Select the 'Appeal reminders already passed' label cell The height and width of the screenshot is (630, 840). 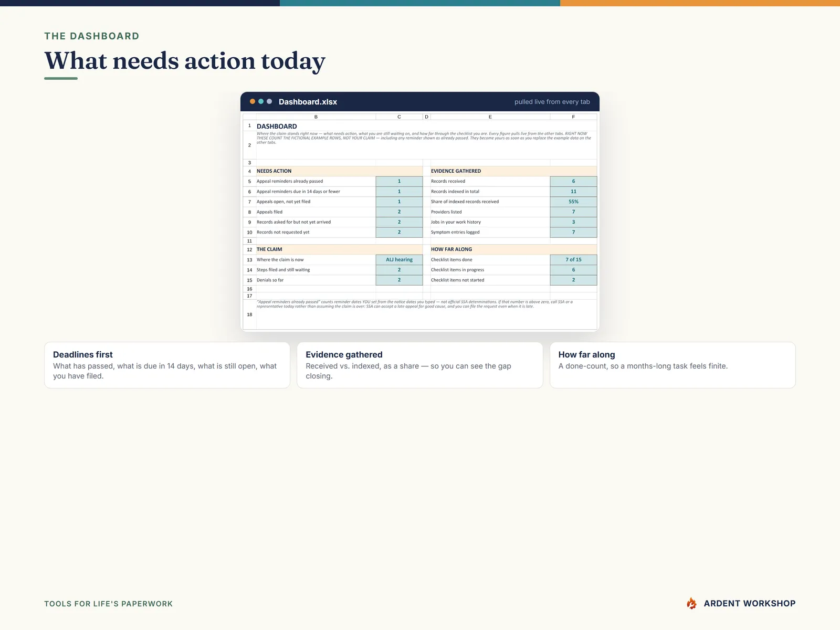(x=316, y=181)
